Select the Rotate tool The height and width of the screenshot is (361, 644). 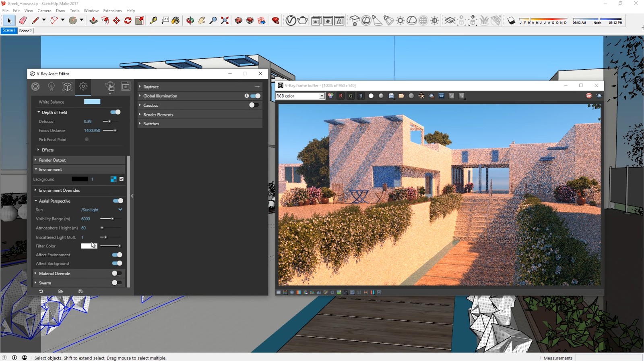(x=128, y=21)
